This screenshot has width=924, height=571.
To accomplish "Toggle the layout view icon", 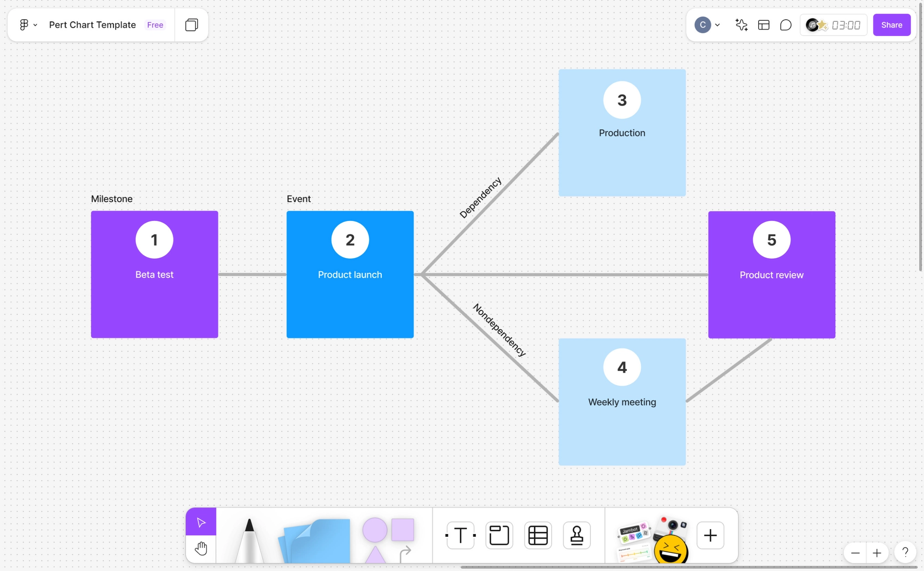I will coord(764,25).
